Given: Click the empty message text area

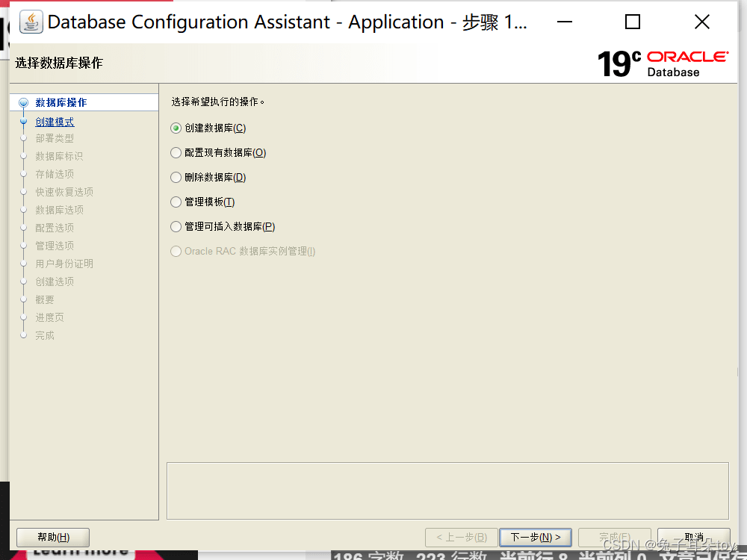Looking at the screenshot, I should (x=447, y=491).
